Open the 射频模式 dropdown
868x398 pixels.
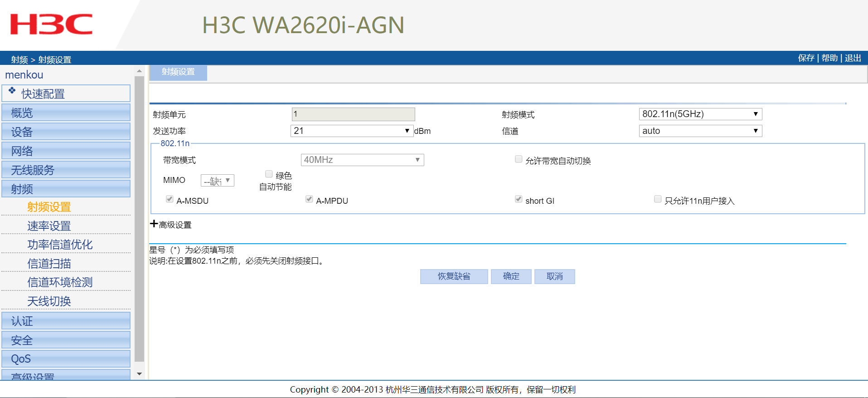coord(700,114)
